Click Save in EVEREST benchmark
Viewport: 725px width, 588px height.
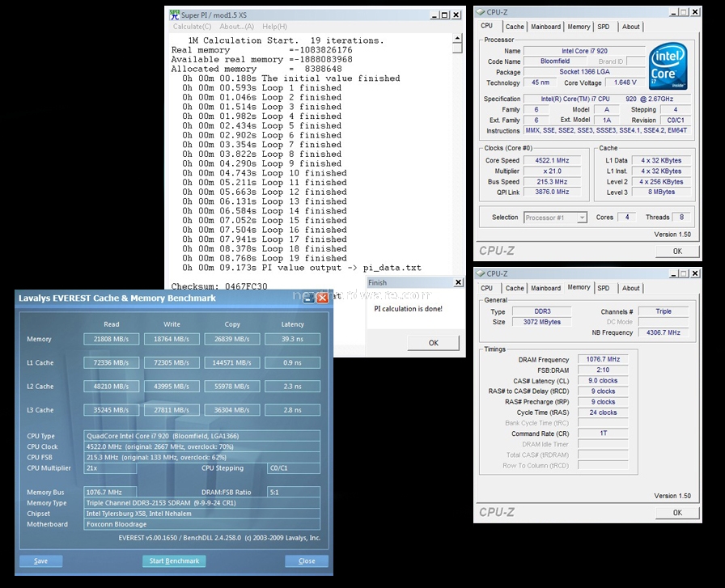tap(40, 561)
